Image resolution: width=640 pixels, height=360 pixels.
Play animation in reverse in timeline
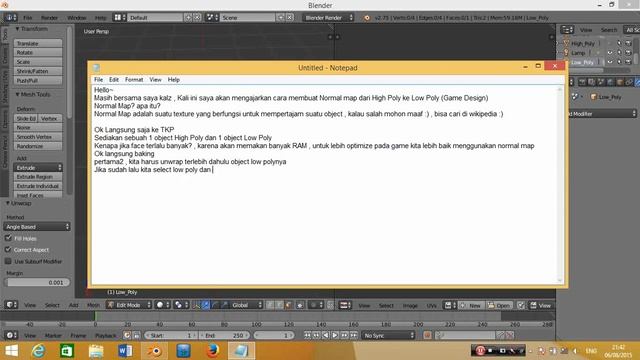326,335
